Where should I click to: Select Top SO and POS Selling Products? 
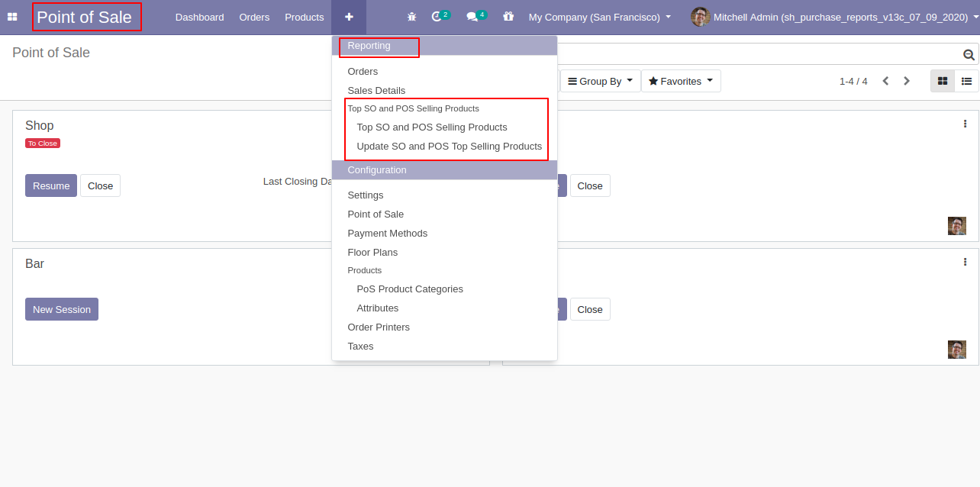click(431, 127)
